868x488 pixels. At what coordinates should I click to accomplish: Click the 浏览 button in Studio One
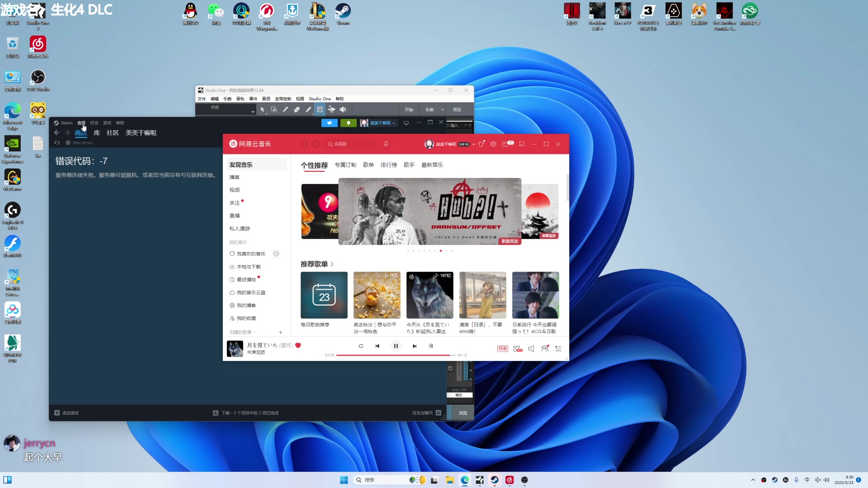coord(463,413)
